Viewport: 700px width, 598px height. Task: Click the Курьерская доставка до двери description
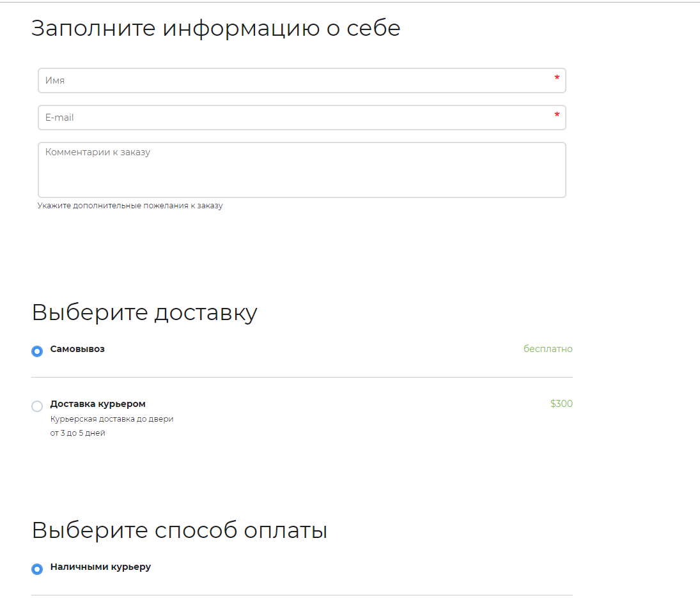pos(112,419)
